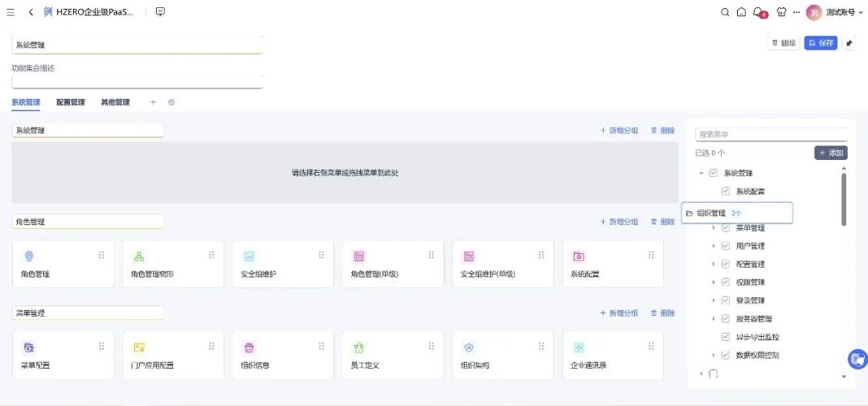Collapse the 系统管理 tree node
This screenshot has height=406, width=868.
[701, 173]
